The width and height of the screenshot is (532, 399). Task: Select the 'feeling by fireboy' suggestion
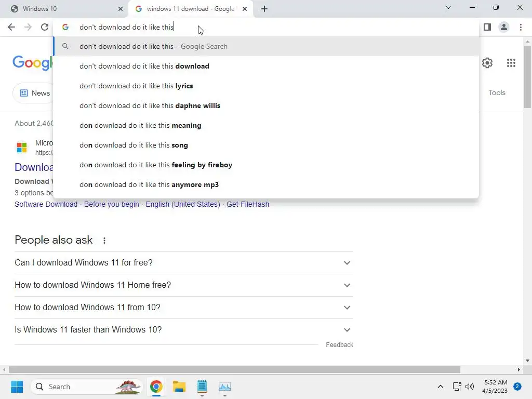(266, 165)
